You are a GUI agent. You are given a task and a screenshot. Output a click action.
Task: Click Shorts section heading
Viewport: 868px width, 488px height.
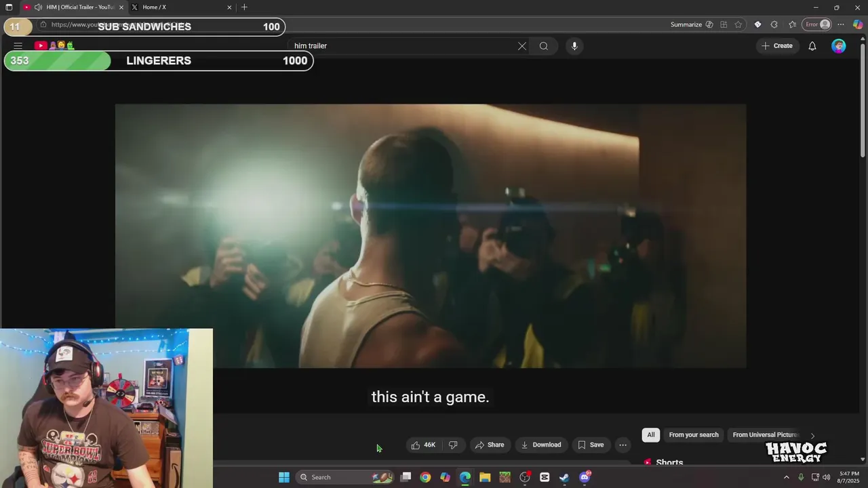tap(669, 462)
